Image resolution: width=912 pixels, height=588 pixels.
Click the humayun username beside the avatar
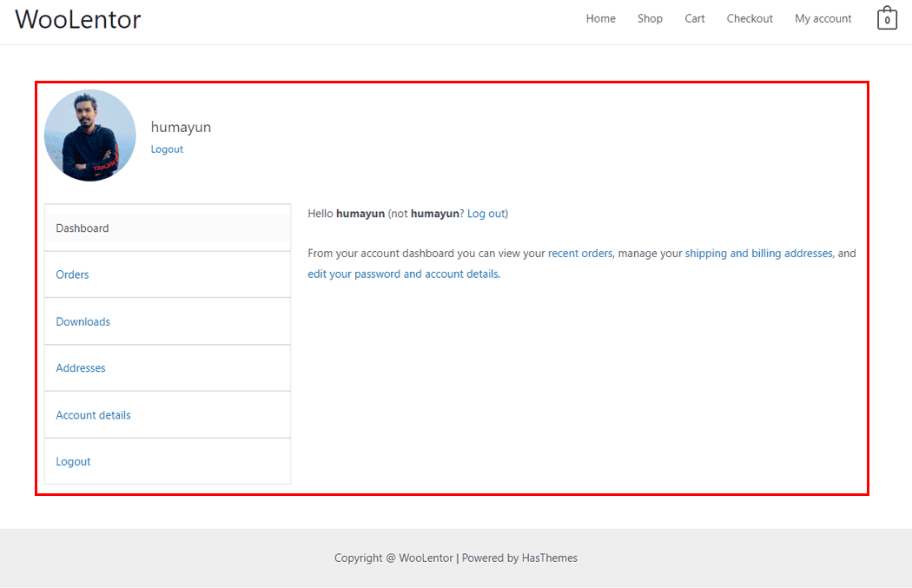click(x=181, y=127)
